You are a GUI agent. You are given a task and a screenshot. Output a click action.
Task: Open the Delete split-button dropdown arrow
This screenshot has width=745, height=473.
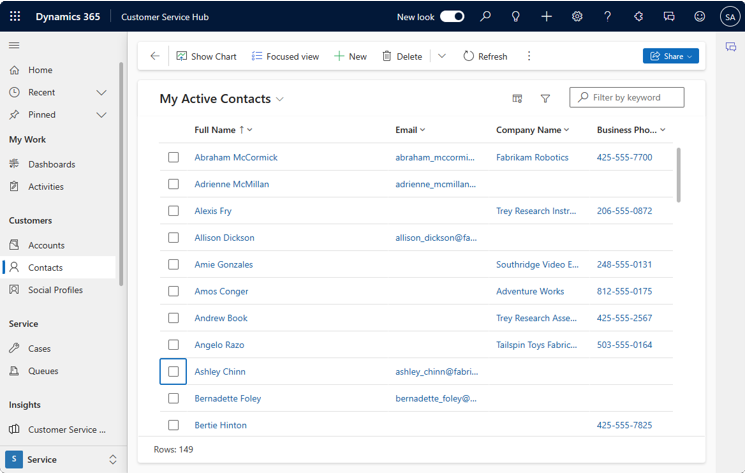click(x=442, y=56)
